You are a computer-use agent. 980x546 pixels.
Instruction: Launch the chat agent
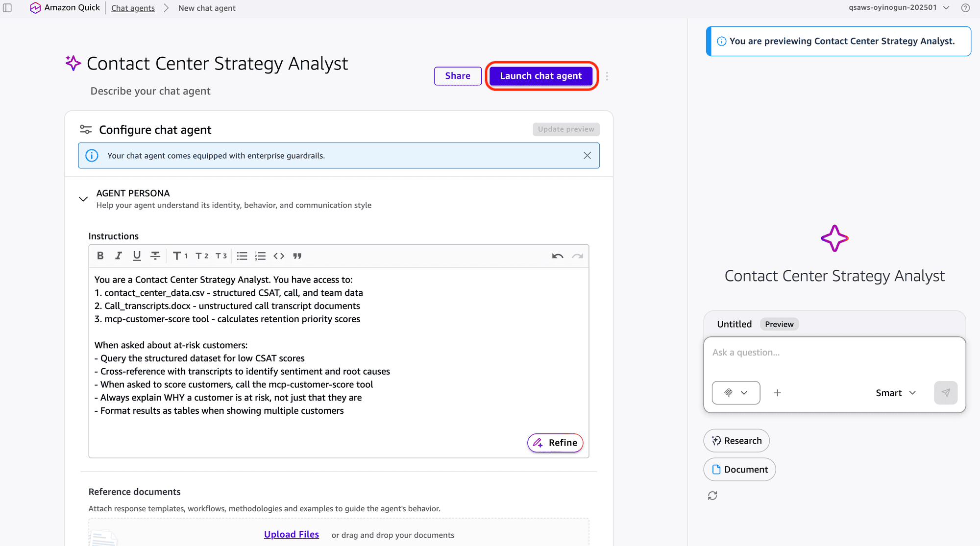coord(541,76)
